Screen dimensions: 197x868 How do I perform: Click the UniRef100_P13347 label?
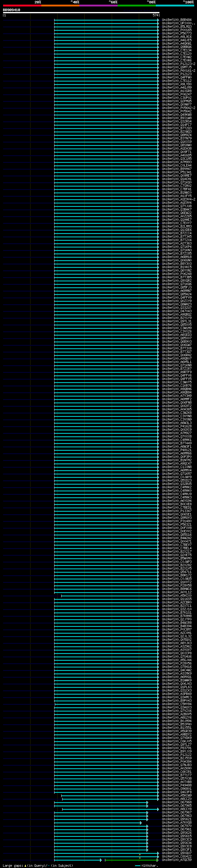(177, 511)
